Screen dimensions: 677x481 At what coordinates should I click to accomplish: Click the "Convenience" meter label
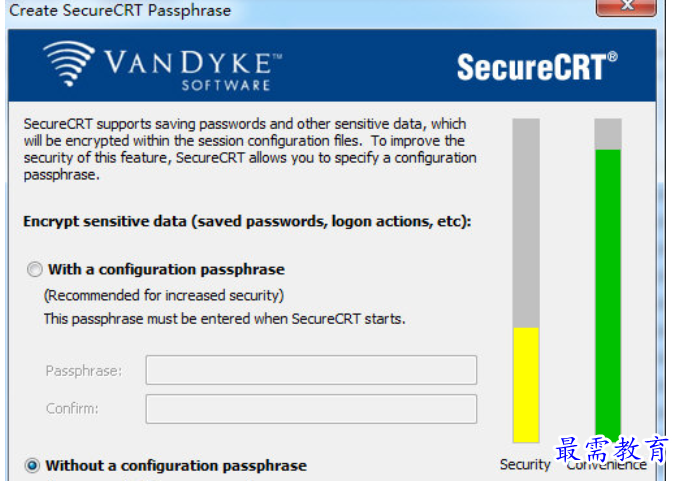tap(606, 466)
